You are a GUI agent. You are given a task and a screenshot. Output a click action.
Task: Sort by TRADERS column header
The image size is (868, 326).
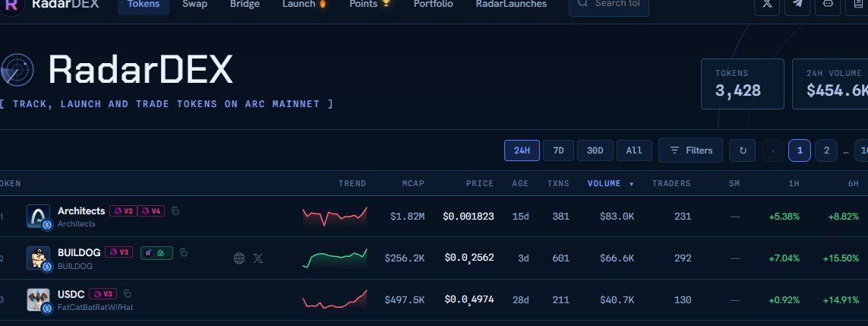(x=671, y=184)
